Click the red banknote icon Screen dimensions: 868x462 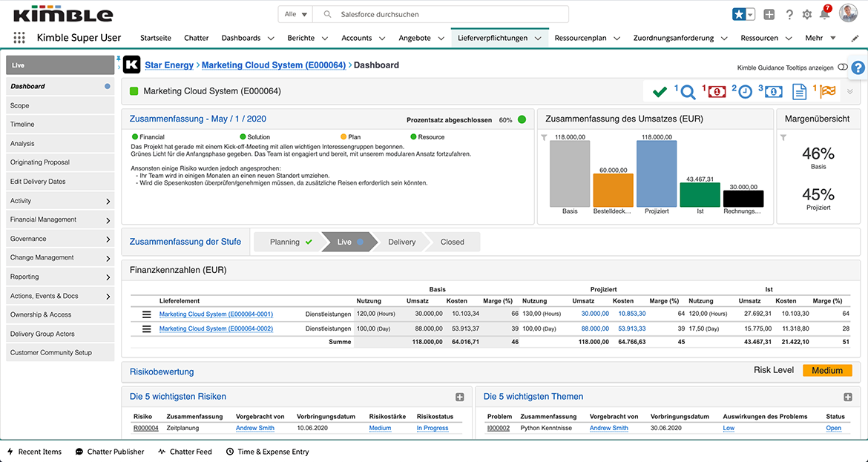coord(717,92)
